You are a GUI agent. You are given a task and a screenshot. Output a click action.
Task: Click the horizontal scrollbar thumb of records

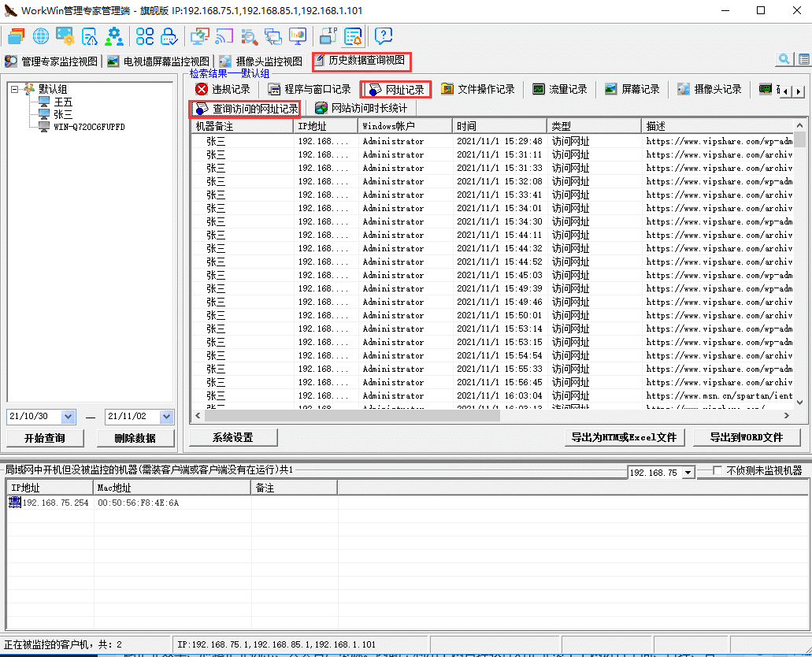click(352, 415)
